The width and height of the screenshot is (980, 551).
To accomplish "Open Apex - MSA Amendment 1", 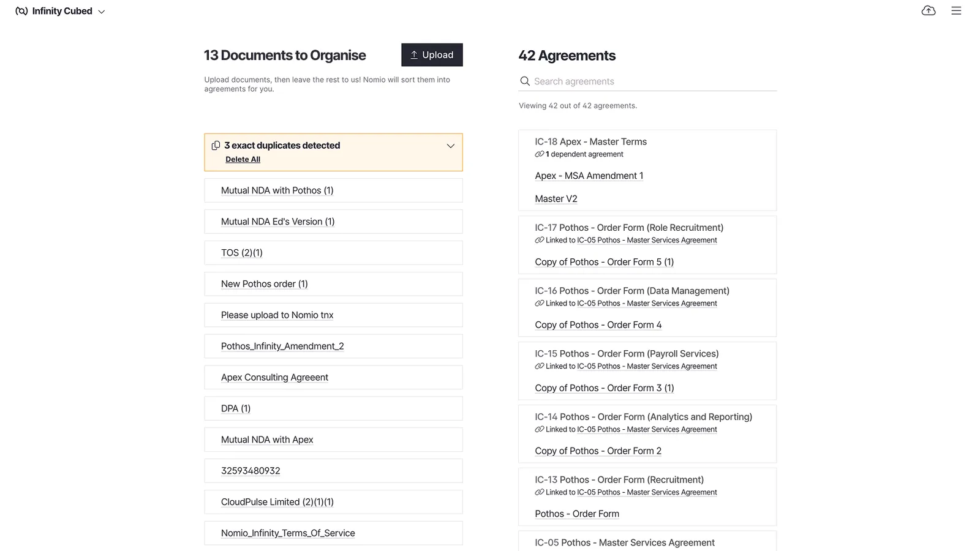I will [589, 176].
